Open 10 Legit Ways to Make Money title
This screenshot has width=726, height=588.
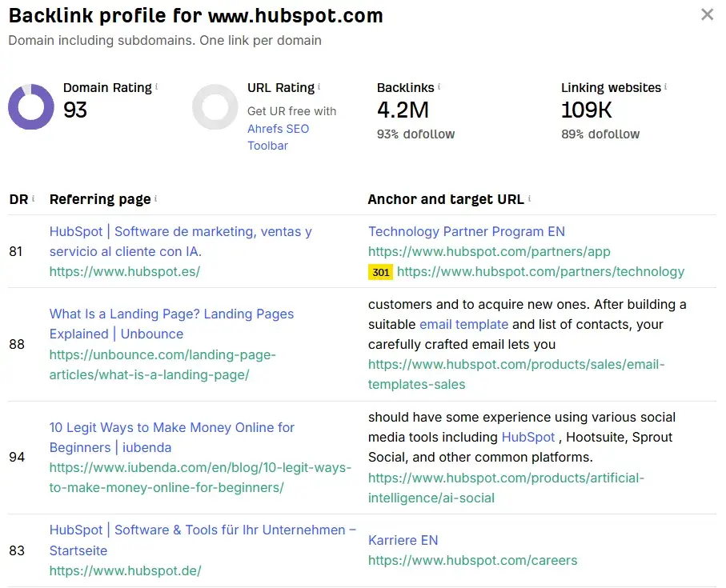tap(172, 437)
